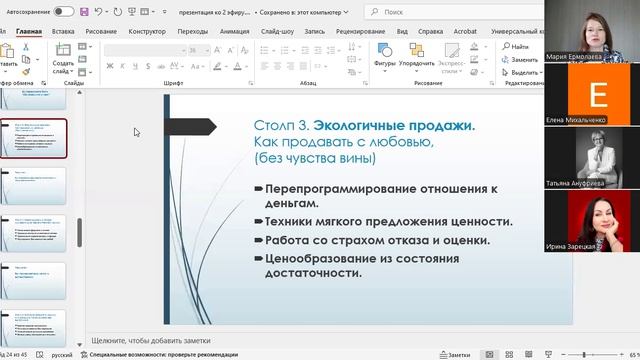Toggle strikethrough abc formatting
This screenshot has width=640, height=360.
click(x=161, y=66)
